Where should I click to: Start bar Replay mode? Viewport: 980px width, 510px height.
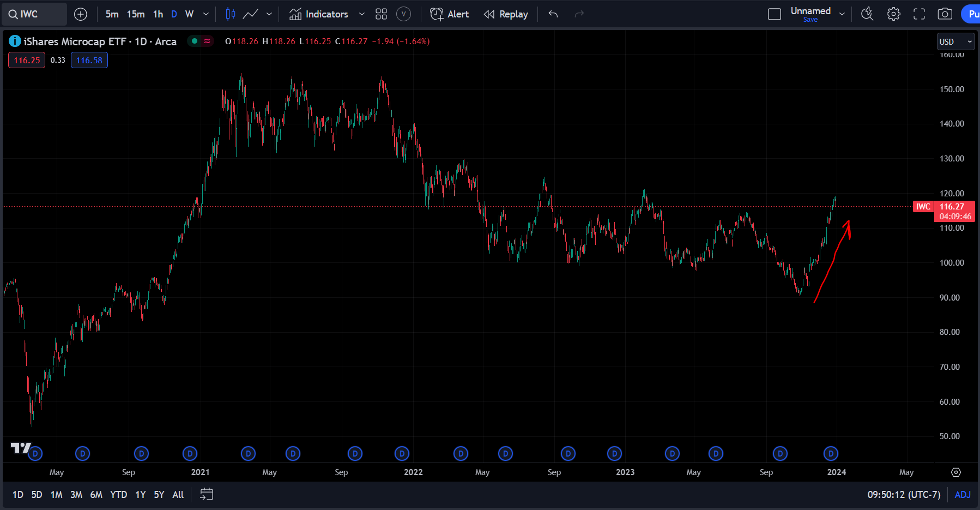506,14
